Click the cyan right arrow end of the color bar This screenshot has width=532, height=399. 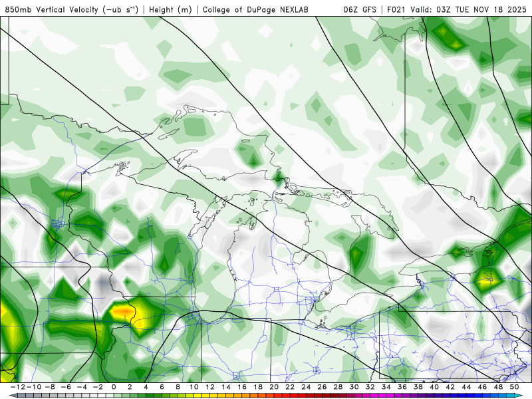(x=519, y=396)
